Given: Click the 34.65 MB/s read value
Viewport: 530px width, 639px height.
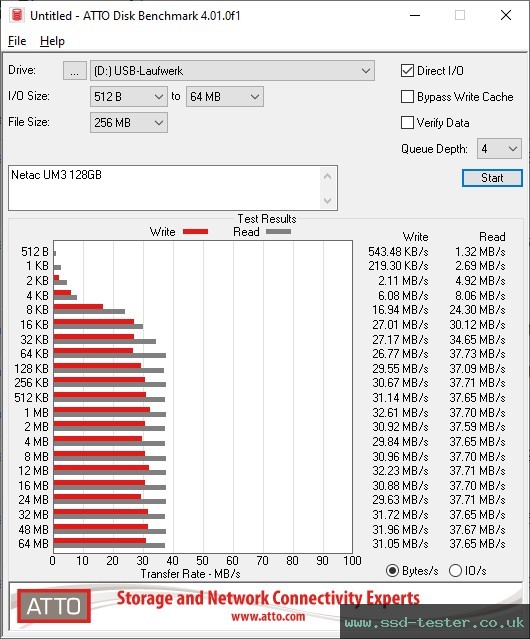Looking at the screenshot, I should (477, 339).
